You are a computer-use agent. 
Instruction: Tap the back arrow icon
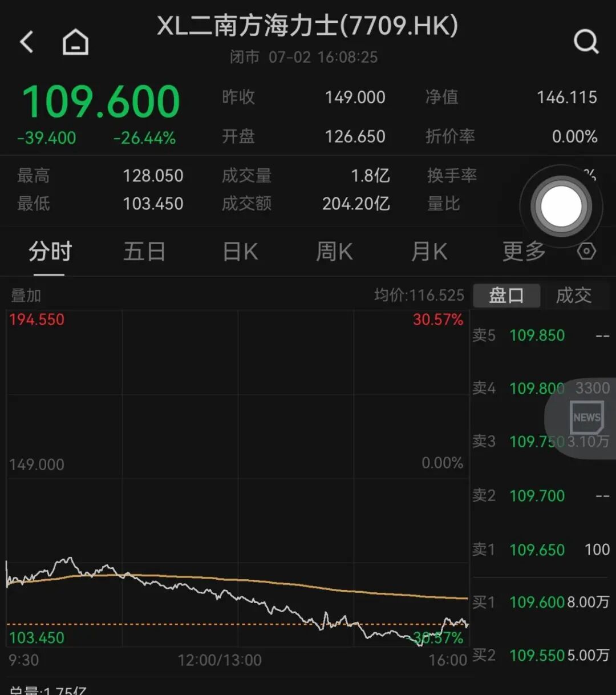pos(27,42)
